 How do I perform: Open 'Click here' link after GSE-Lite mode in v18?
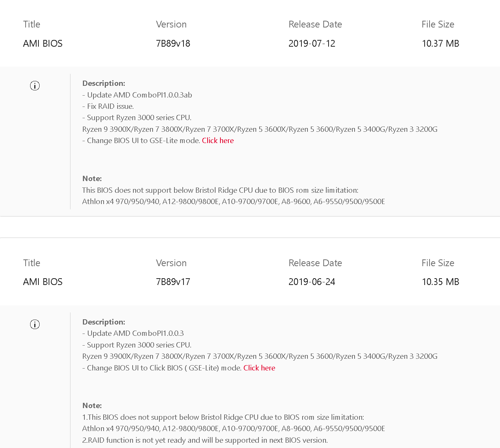218,140
